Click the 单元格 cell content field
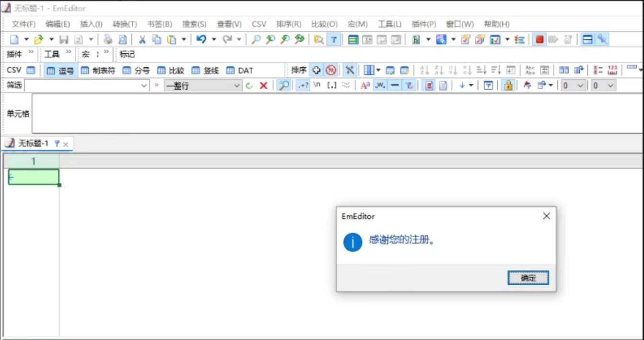The image size is (644, 340). tap(338, 113)
